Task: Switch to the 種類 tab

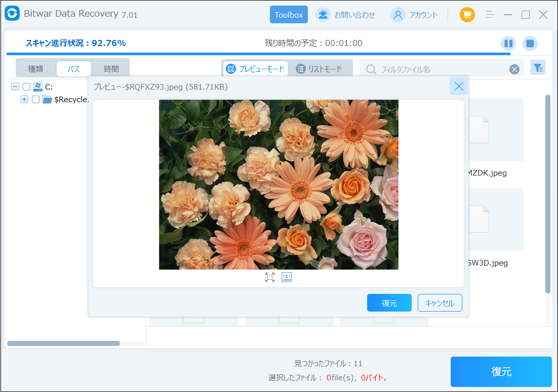Action: tap(35, 69)
